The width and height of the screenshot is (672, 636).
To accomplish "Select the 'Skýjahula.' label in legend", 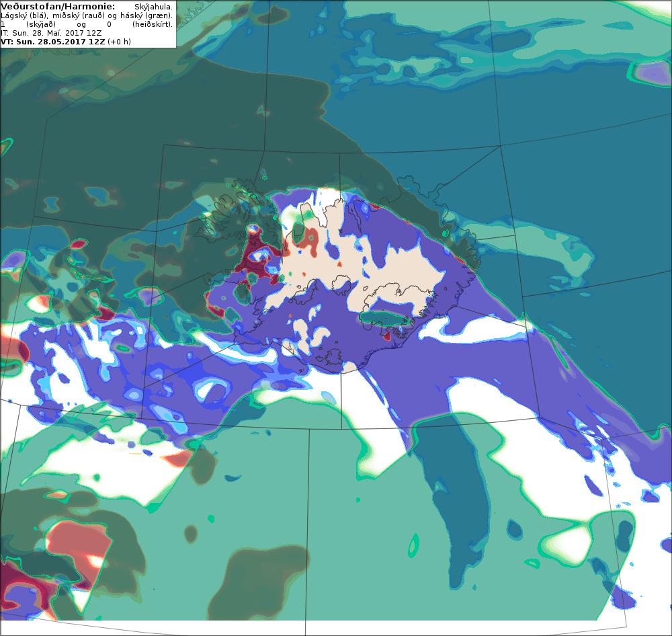I will [153, 7].
